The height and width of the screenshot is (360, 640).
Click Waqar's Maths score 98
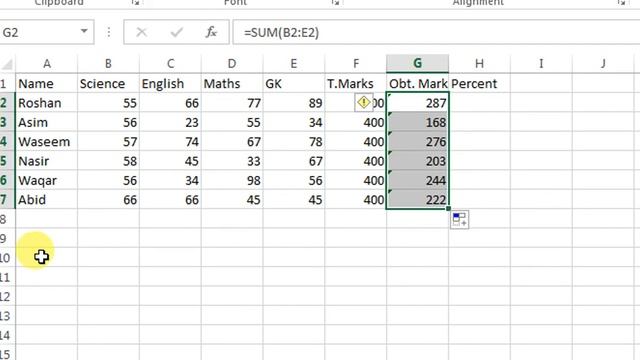click(x=232, y=180)
